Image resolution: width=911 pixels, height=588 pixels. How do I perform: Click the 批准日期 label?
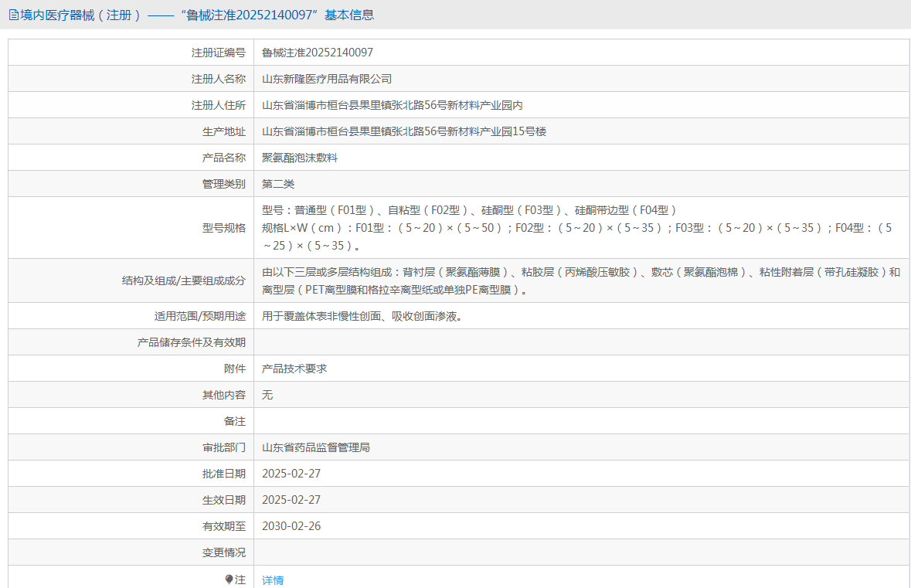click(223, 474)
